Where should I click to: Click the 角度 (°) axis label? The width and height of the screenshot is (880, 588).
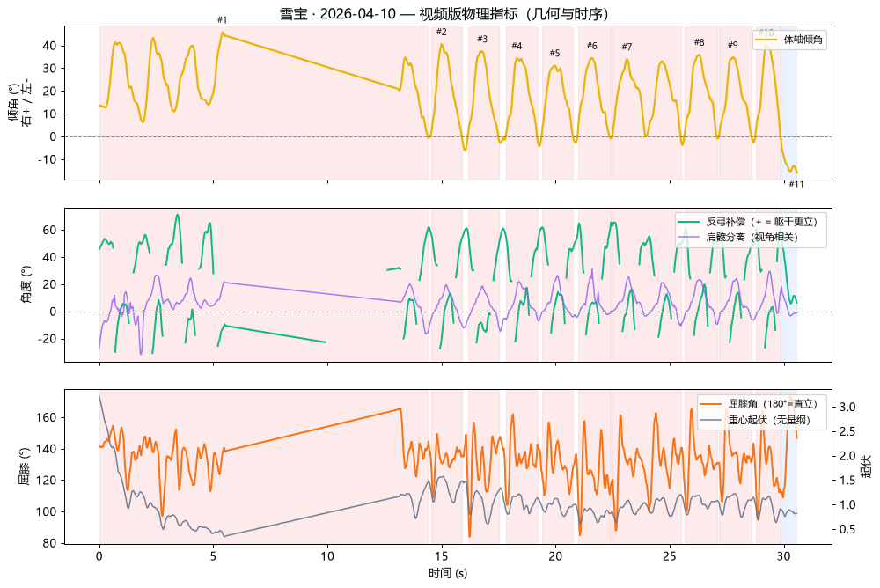point(26,284)
